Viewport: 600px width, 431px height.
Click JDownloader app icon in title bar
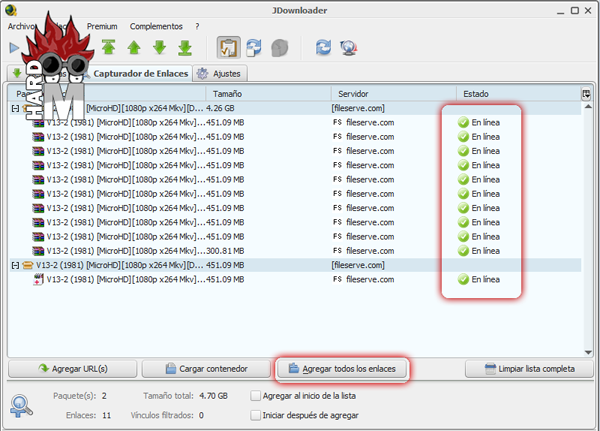point(11,10)
